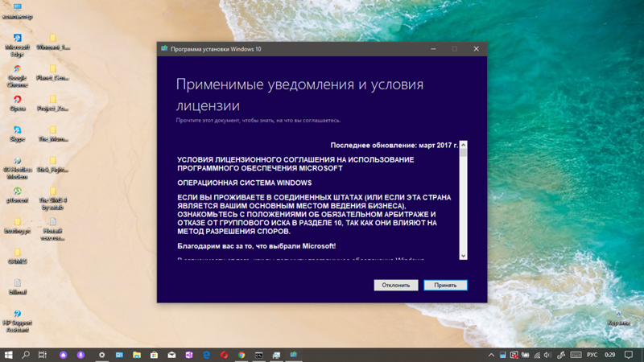
Task: Select the Planet_Coa... folder on desktop
Action: (53, 72)
